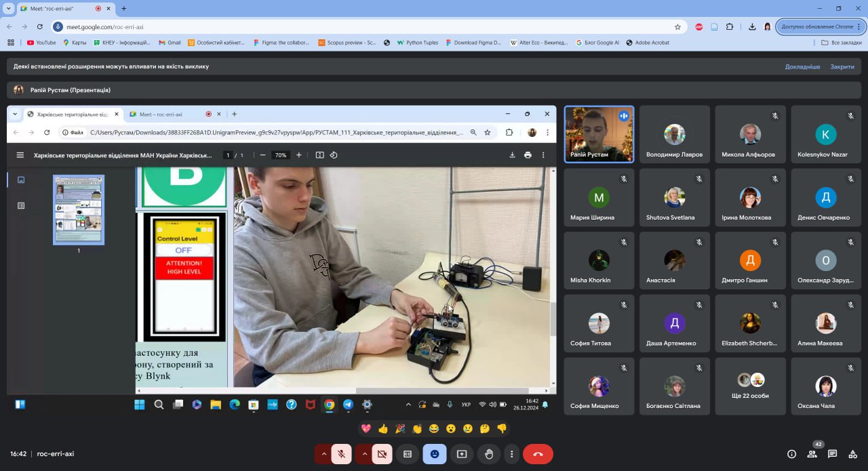The height and width of the screenshot is (471, 868).
Task: Toggle closed captions
Action: [x=408, y=454]
